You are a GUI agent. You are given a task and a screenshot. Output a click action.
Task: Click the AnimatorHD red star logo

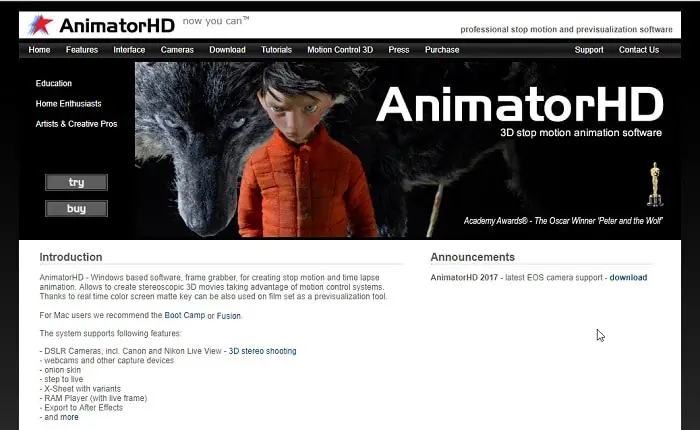pyautogui.click(x=40, y=25)
